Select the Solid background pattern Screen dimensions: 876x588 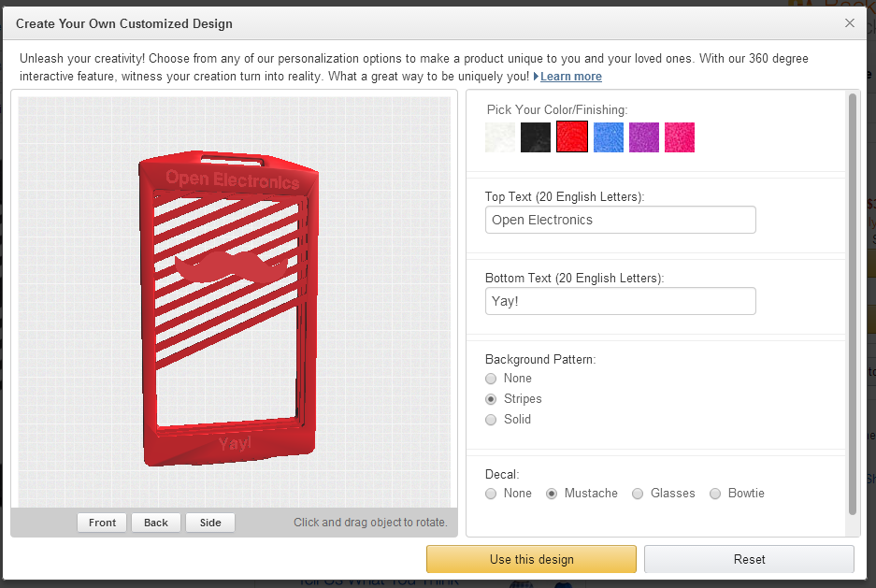click(491, 420)
